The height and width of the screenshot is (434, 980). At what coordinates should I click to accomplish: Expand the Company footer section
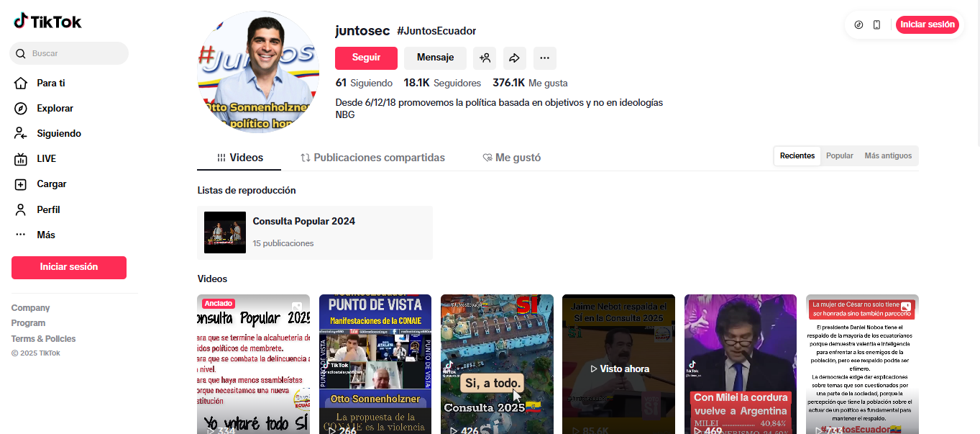[x=30, y=308]
